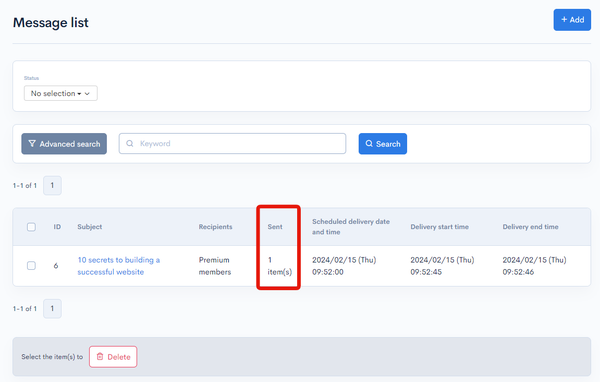This screenshot has height=382, width=600.
Task: Open Advanced search filters
Action: [x=64, y=144]
